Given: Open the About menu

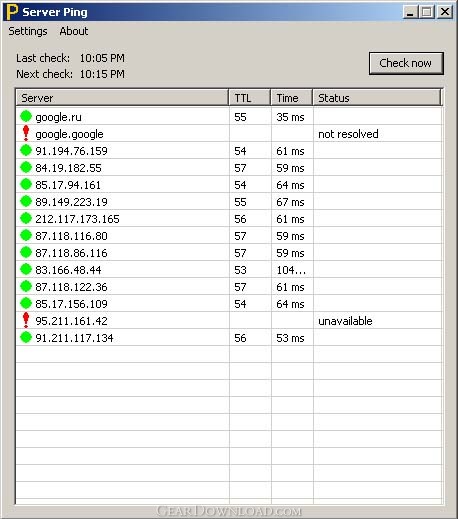Looking at the screenshot, I should click(x=74, y=31).
